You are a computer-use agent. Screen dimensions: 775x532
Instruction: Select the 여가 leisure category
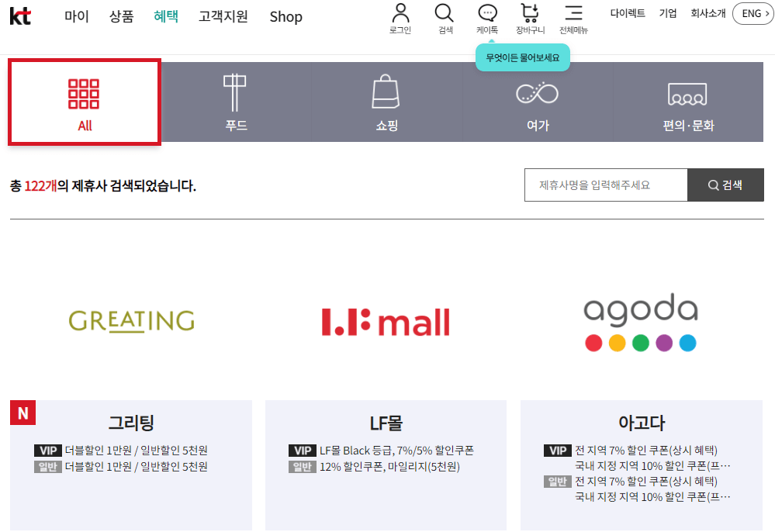tap(538, 102)
